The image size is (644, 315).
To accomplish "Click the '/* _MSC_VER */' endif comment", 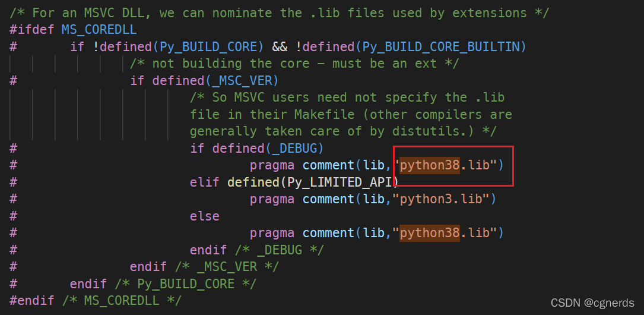I will click(x=227, y=266).
